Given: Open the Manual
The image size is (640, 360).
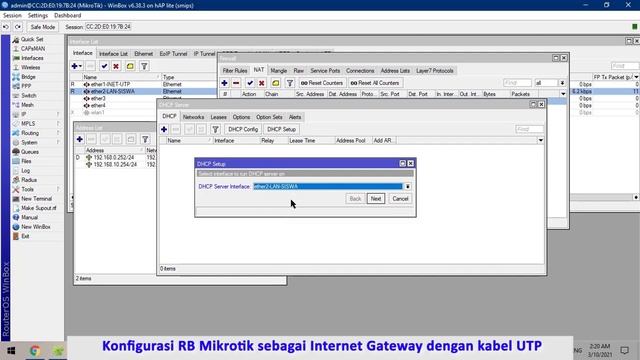Looking at the screenshot, I should pos(29,218).
